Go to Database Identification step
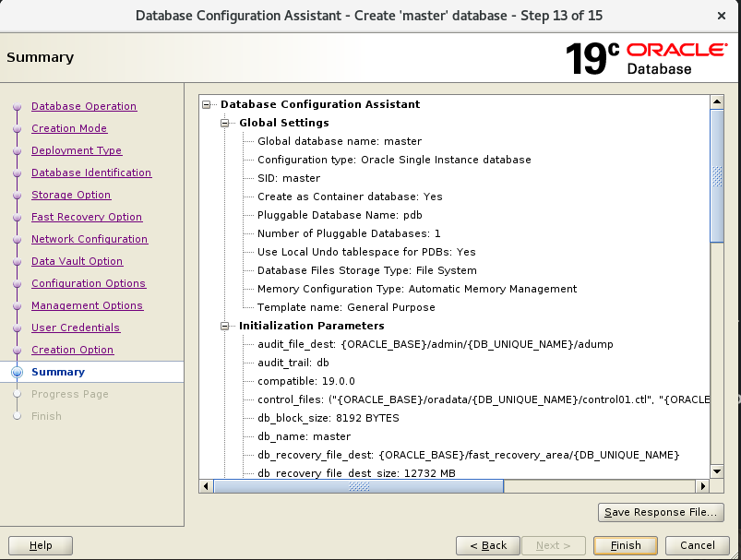Viewport: 741px width, 560px height. (91, 173)
